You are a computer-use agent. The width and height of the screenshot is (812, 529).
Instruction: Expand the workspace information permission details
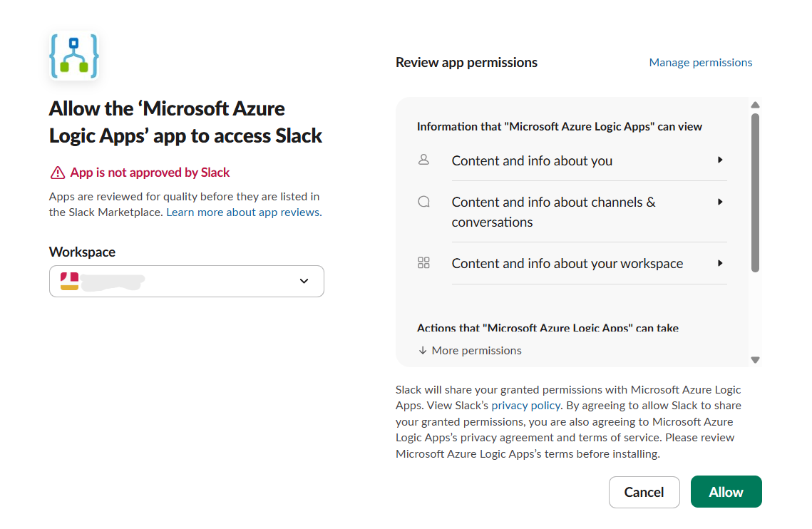(721, 263)
